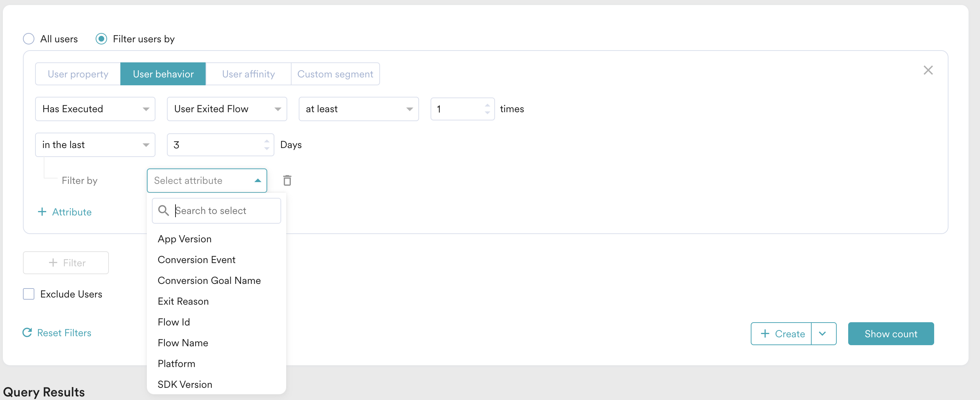Choose Exit Reason from the attribute list
Image resolution: width=980 pixels, height=400 pixels.
pyautogui.click(x=183, y=301)
